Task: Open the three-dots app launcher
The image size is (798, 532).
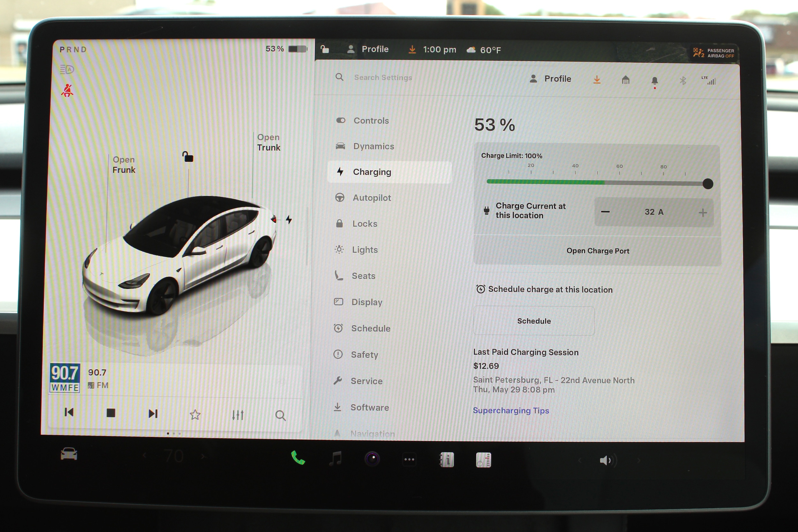Action: [x=409, y=460]
